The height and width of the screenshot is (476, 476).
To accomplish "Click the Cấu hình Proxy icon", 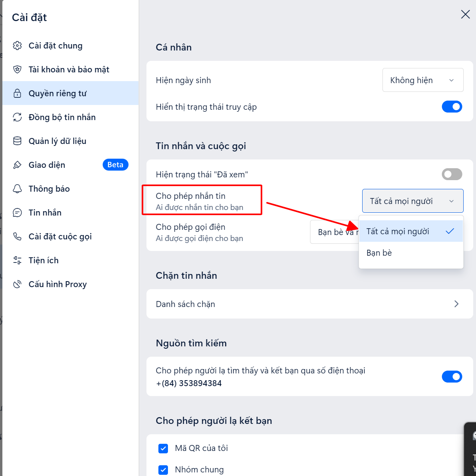I will 18,284.
